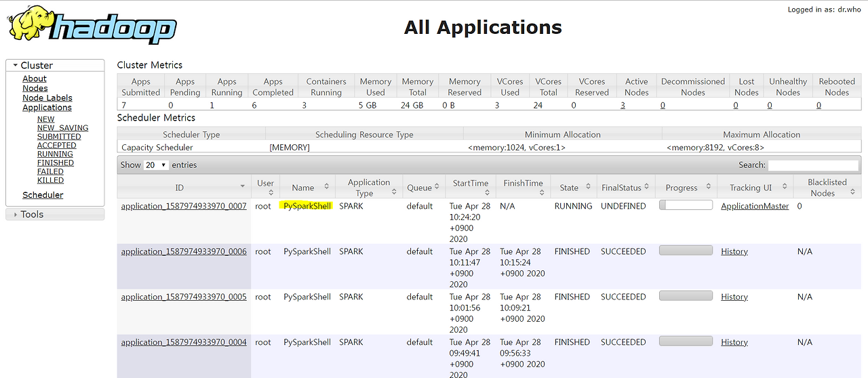
Task: Filter applications by RUNNING state
Action: click(55, 154)
